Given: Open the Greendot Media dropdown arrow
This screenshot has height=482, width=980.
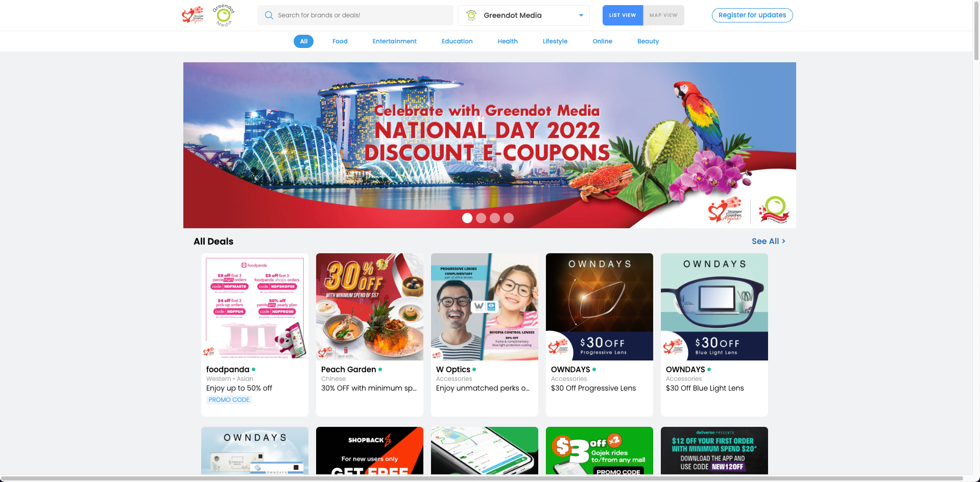Looking at the screenshot, I should point(581,15).
